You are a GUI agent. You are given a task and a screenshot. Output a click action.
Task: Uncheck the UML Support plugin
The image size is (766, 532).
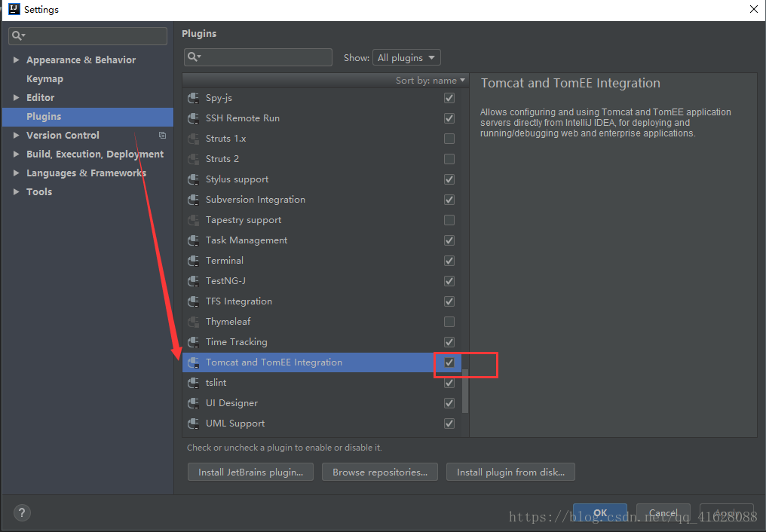click(449, 423)
